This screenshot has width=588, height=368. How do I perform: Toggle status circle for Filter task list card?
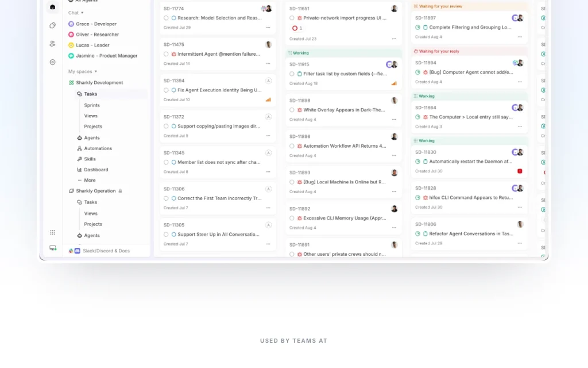click(x=292, y=74)
